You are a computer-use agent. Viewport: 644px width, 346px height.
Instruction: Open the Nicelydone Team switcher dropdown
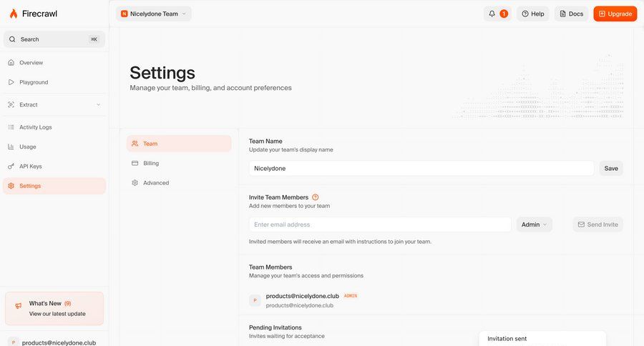(153, 14)
